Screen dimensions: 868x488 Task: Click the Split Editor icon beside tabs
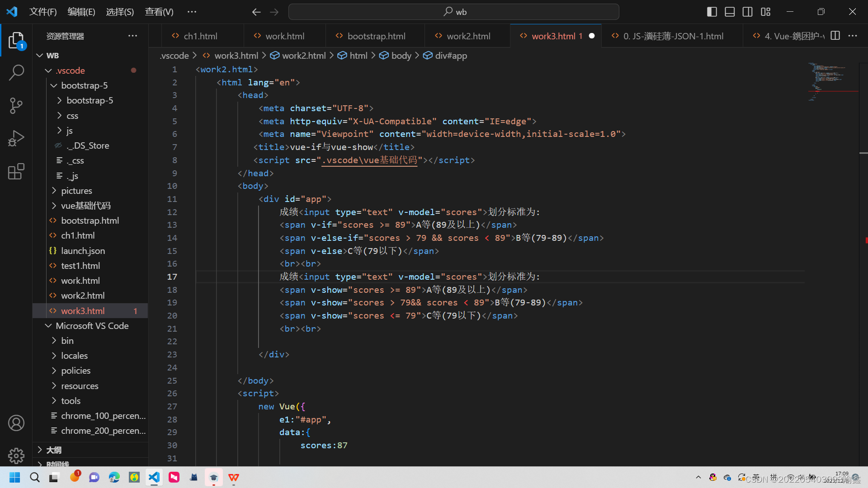(835, 36)
